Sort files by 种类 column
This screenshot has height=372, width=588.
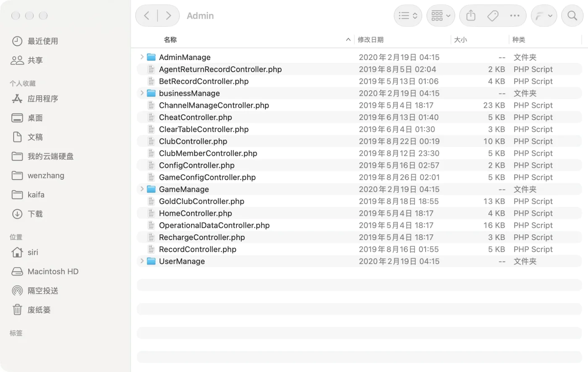[x=519, y=39]
